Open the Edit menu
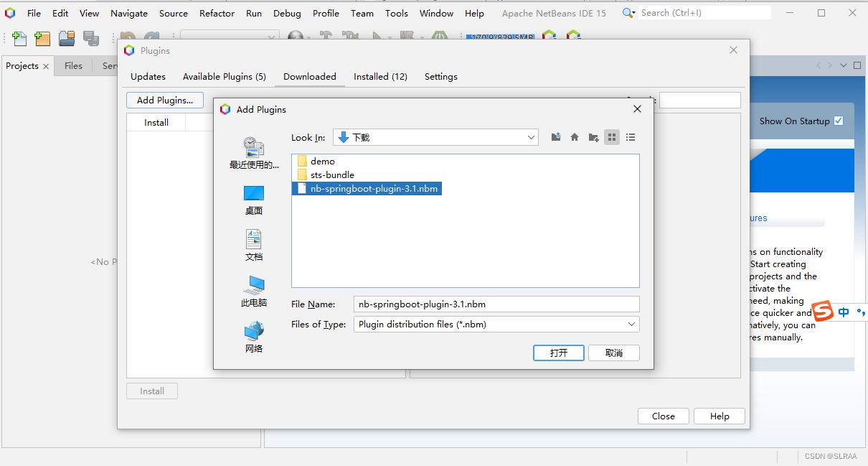 click(60, 13)
